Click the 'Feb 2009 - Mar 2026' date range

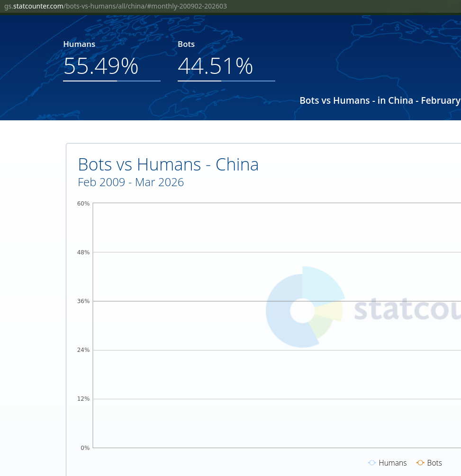click(131, 182)
